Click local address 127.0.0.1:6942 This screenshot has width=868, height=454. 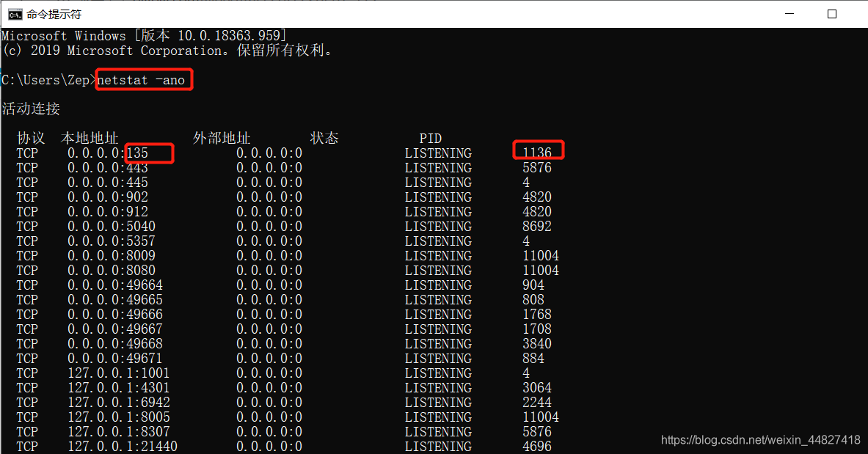coord(118,403)
